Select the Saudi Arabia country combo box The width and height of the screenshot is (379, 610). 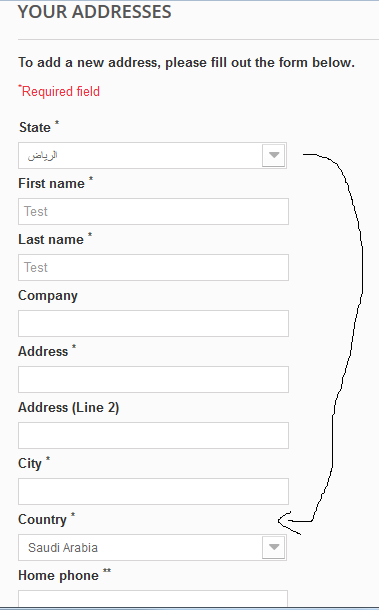tap(153, 547)
